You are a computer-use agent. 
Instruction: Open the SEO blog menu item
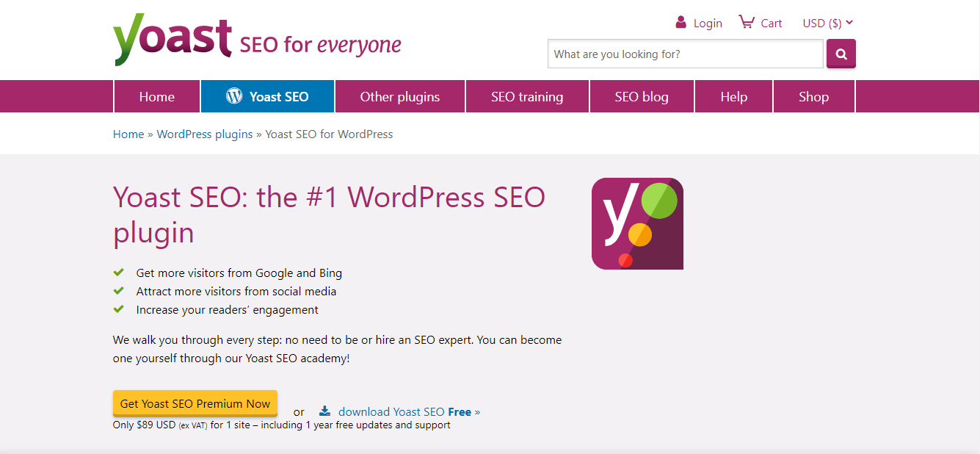pyautogui.click(x=642, y=96)
